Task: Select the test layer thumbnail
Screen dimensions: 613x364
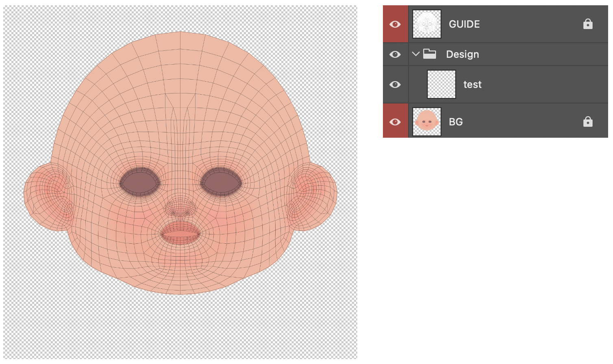Action: 441,84
